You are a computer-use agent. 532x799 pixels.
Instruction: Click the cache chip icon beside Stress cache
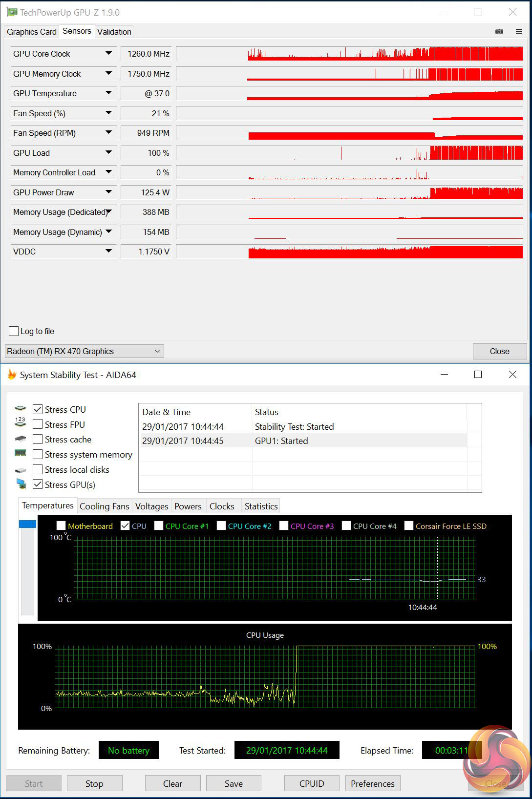coord(20,439)
